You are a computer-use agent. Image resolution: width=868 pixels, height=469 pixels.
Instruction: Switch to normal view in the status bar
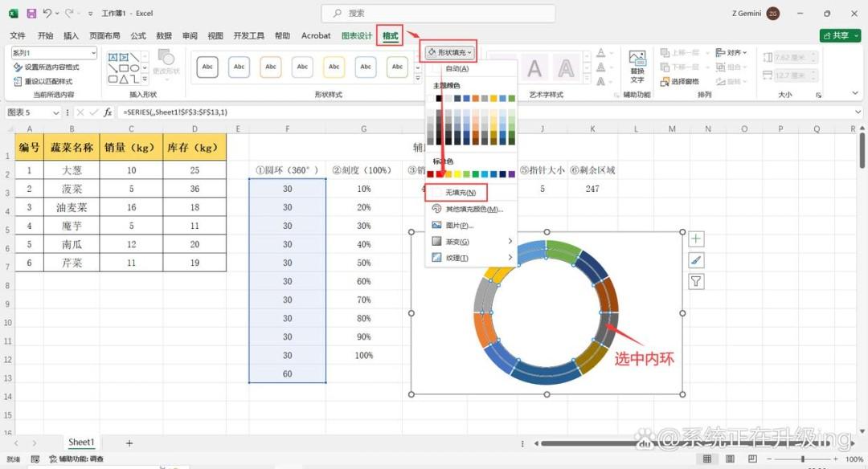tap(707, 459)
